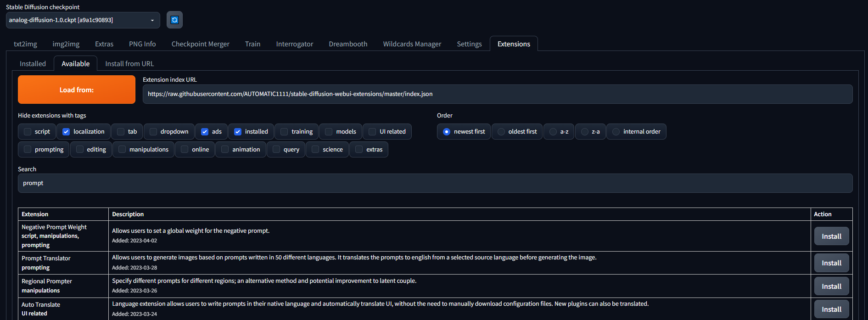Click the orange Load from button
The width and height of the screenshot is (868, 320).
(77, 90)
